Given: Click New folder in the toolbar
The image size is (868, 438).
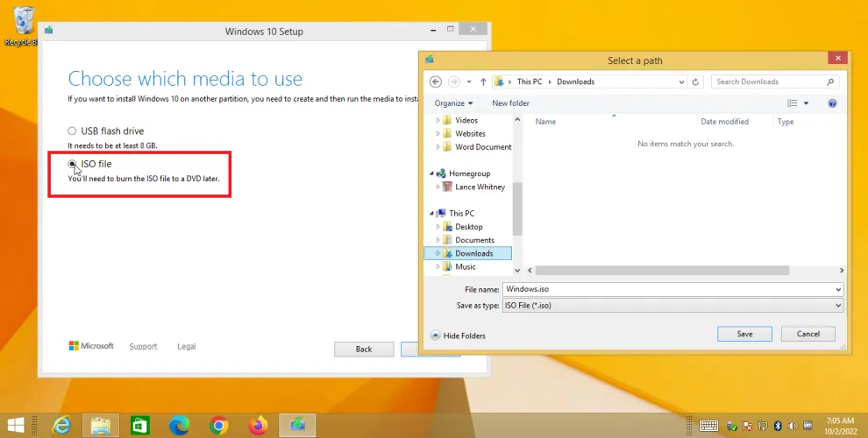Looking at the screenshot, I should pos(510,103).
